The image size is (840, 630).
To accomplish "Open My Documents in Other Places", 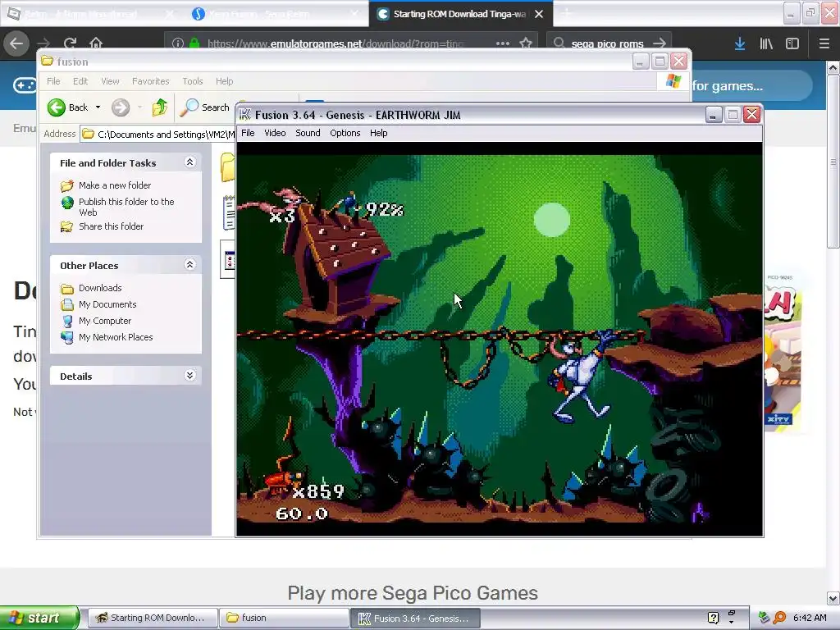I will (x=107, y=304).
